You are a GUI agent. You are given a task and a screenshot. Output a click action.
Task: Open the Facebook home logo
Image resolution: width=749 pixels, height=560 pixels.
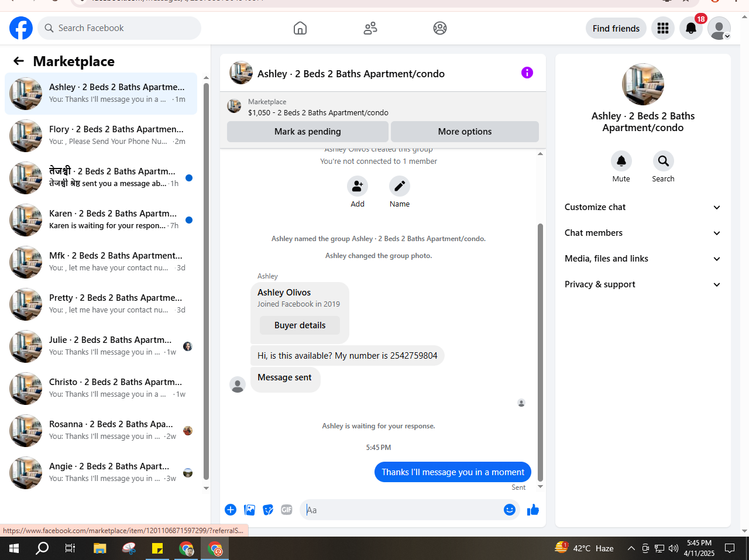coord(21,28)
